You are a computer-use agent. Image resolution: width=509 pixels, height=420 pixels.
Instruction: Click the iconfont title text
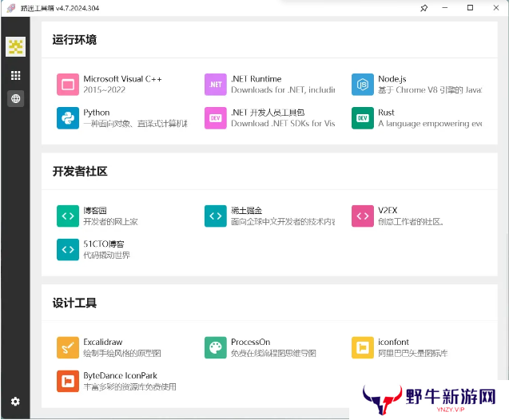click(x=393, y=343)
